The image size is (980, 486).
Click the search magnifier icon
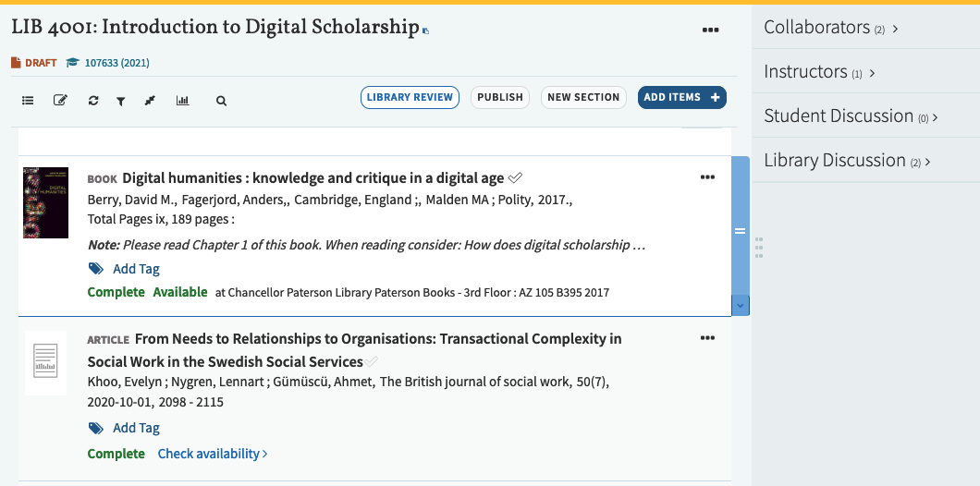[221, 101]
